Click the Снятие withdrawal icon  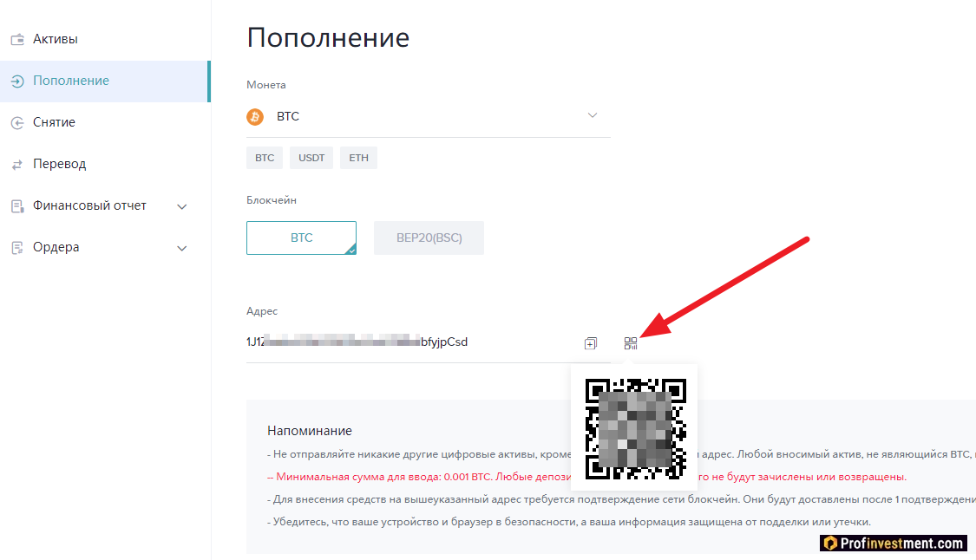(x=17, y=122)
